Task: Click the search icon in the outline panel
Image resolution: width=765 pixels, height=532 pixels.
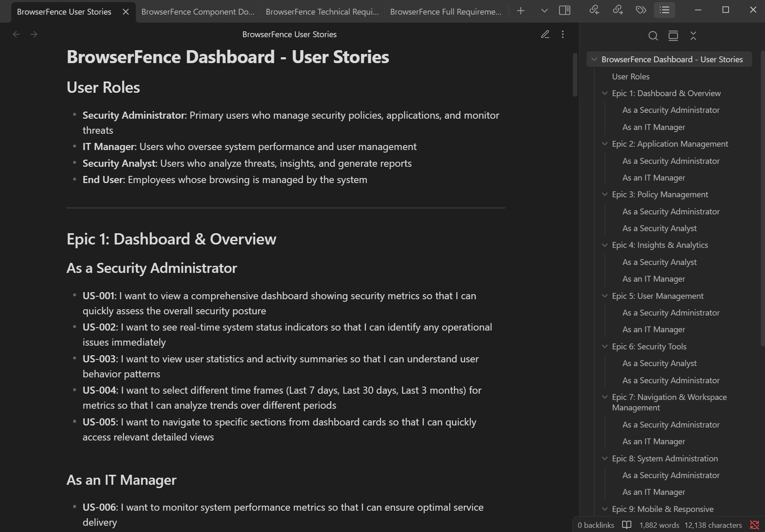Action: pyautogui.click(x=653, y=36)
